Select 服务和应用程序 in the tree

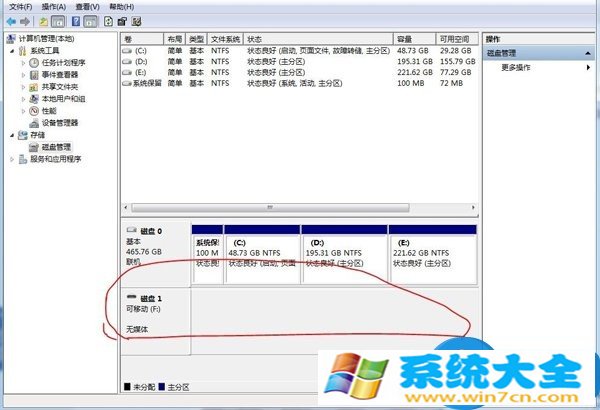point(55,159)
